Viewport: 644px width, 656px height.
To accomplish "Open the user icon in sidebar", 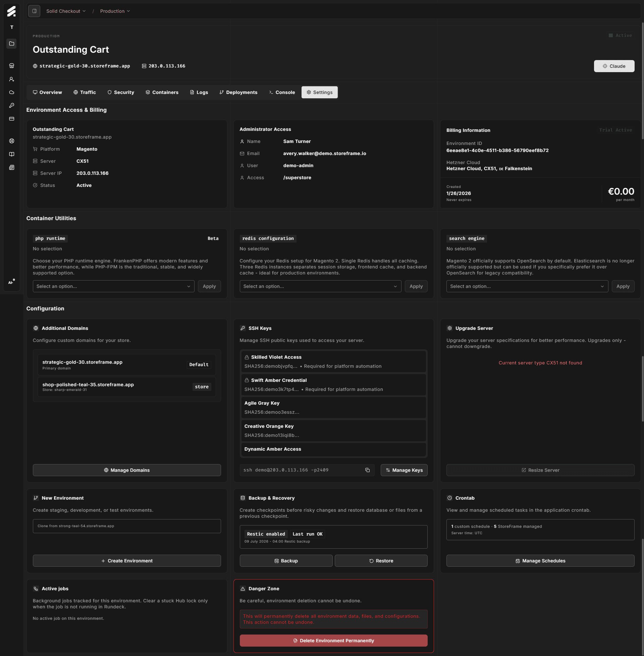I will pos(11,79).
